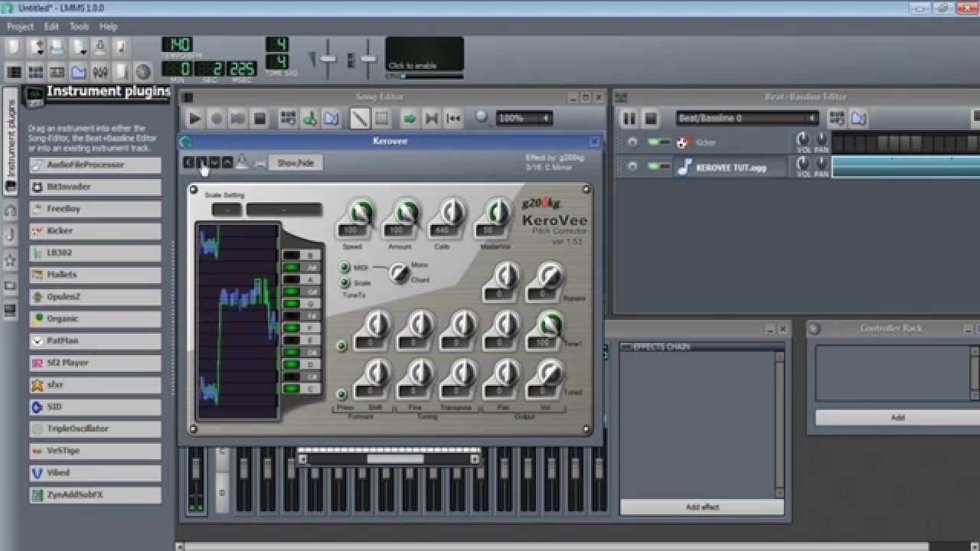980x551 pixels.
Task: Show the Song Editor from main toolbar
Action: point(15,72)
